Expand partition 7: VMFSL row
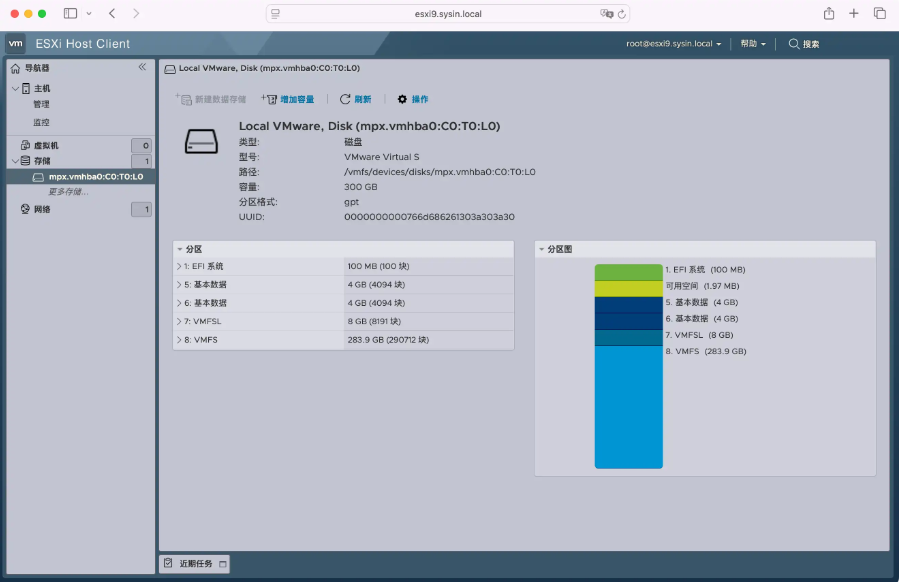This screenshot has height=582, width=899. (179, 321)
